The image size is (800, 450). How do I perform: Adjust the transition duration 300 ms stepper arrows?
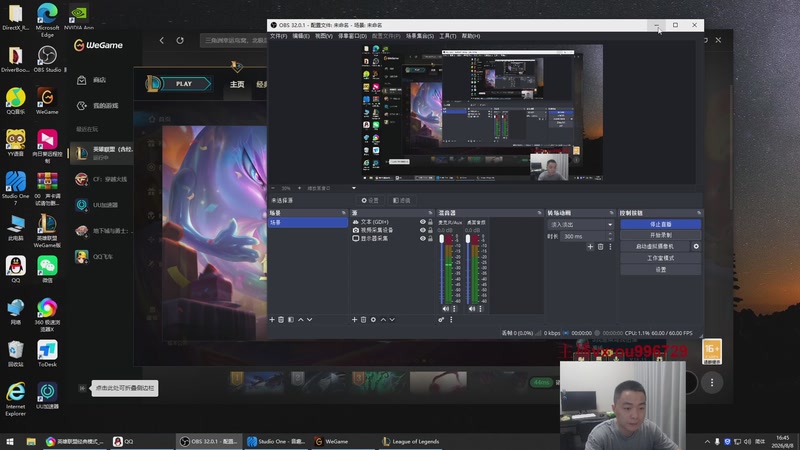(610, 236)
